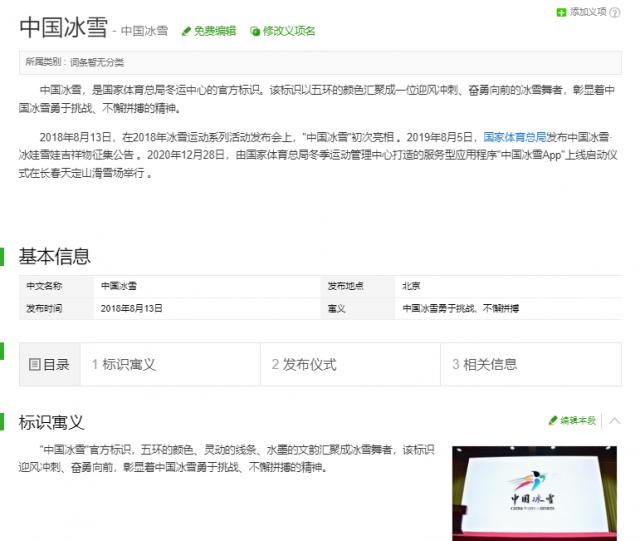Viewport: 640px width, 541px height.
Task: Click the 目录 list icon
Action: coord(35,365)
